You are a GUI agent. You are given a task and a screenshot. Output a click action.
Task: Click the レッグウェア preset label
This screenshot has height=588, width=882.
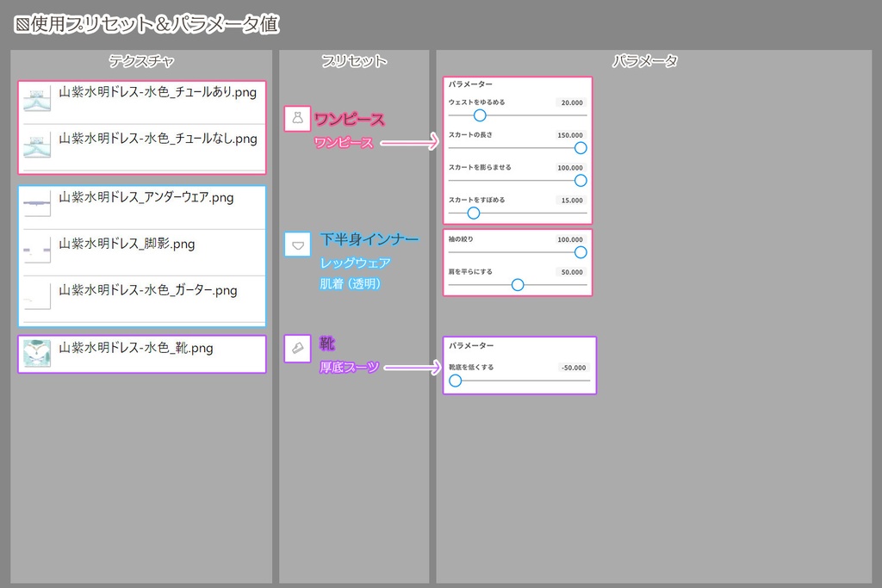click(355, 263)
